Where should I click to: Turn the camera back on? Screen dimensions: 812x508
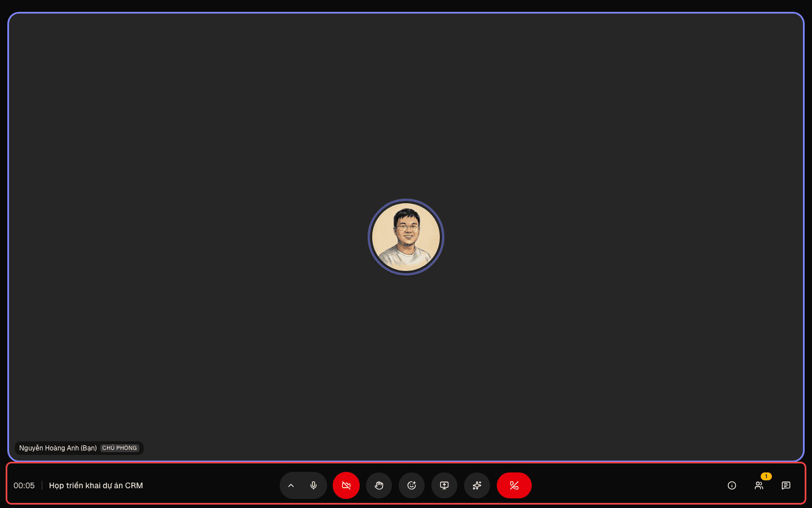click(346, 485)
